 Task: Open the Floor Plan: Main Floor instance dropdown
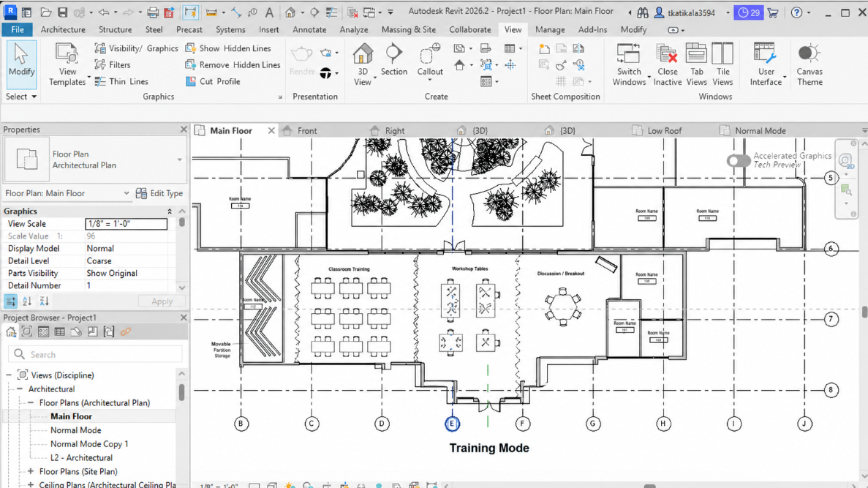(x=127, y=193)
